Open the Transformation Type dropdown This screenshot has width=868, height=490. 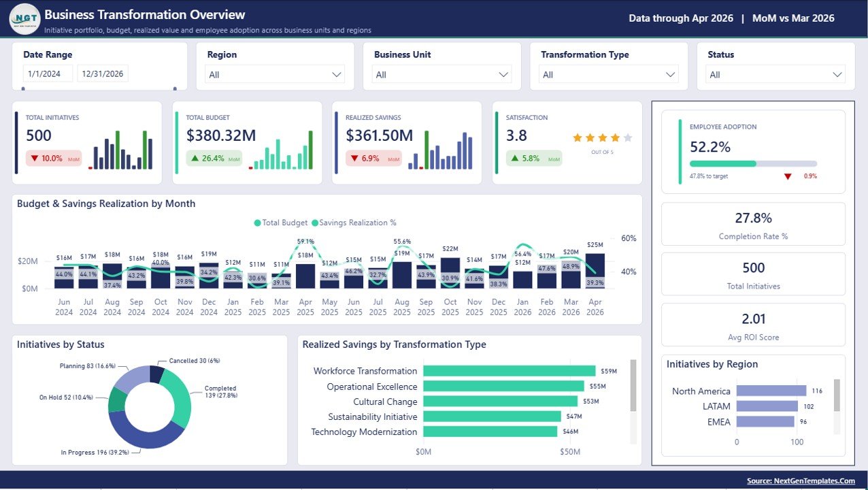pos(609,75)
